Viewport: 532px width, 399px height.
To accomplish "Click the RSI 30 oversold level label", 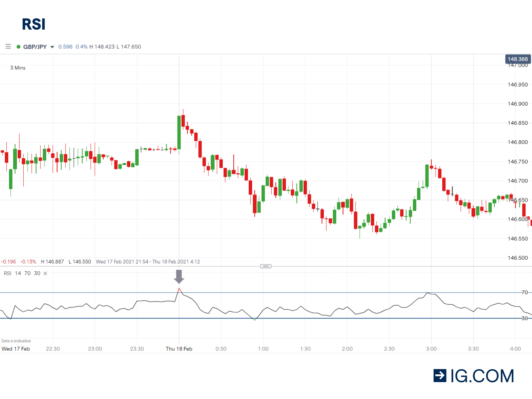I will 524,319.
